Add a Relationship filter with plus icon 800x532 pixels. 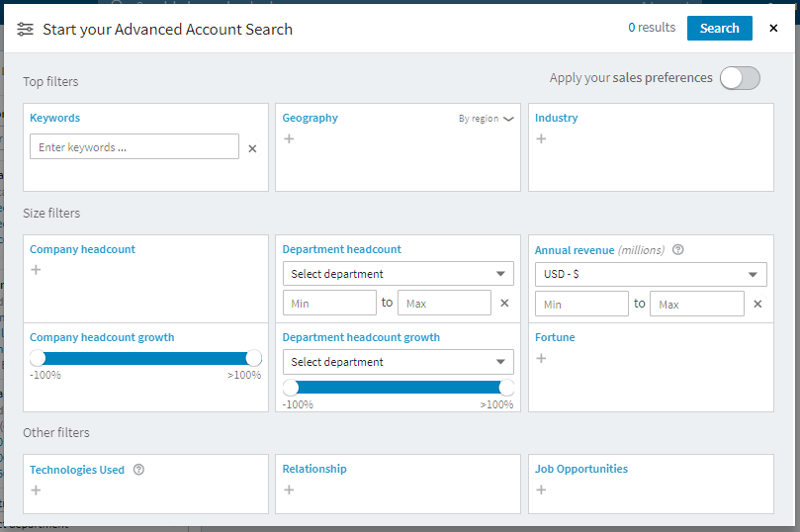pyautogui.click(x=289, y=489)
